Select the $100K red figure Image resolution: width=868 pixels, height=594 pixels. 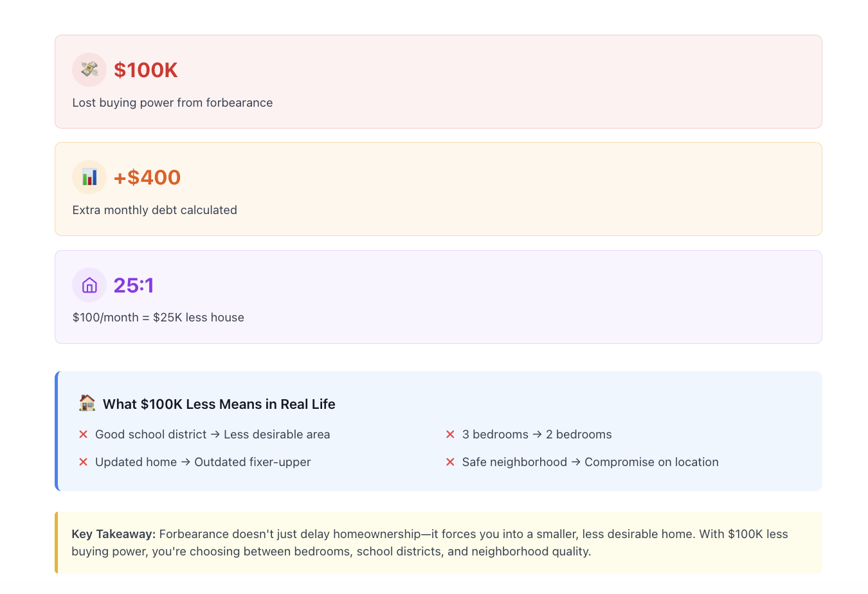click(145, 70)
